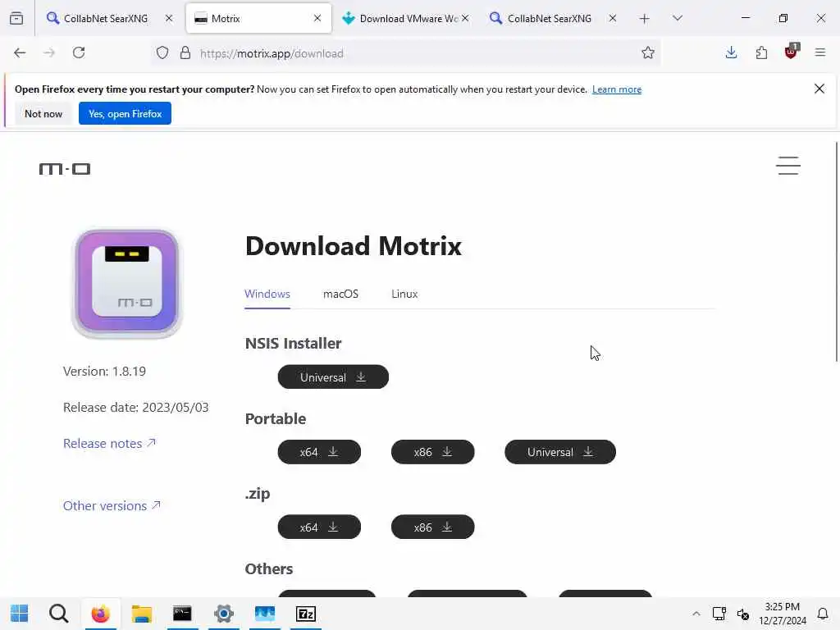Reload the current page
The image size is (840, 630).
click(79, 52)
